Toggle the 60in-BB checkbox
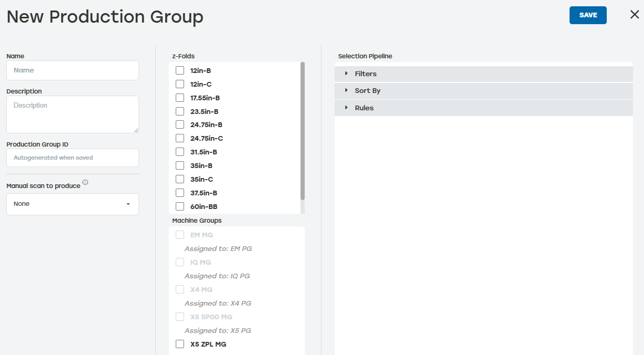644x355 pixels. 180,206
